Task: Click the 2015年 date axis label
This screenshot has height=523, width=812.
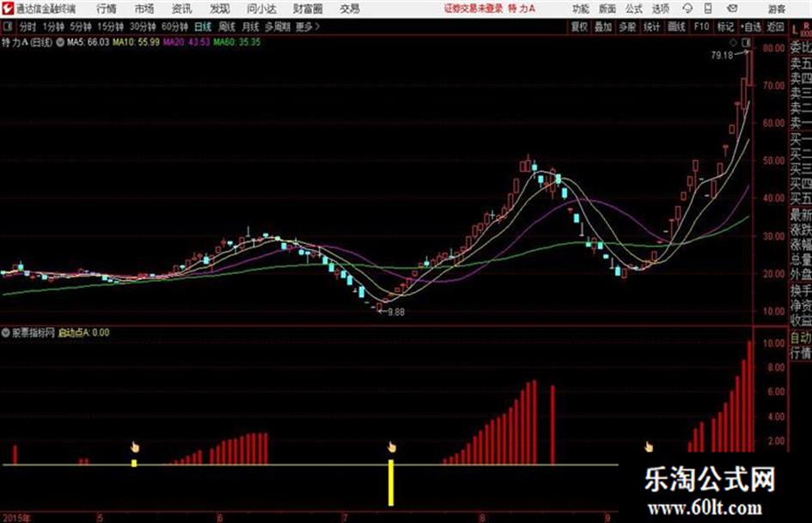Action: (16, 518)
